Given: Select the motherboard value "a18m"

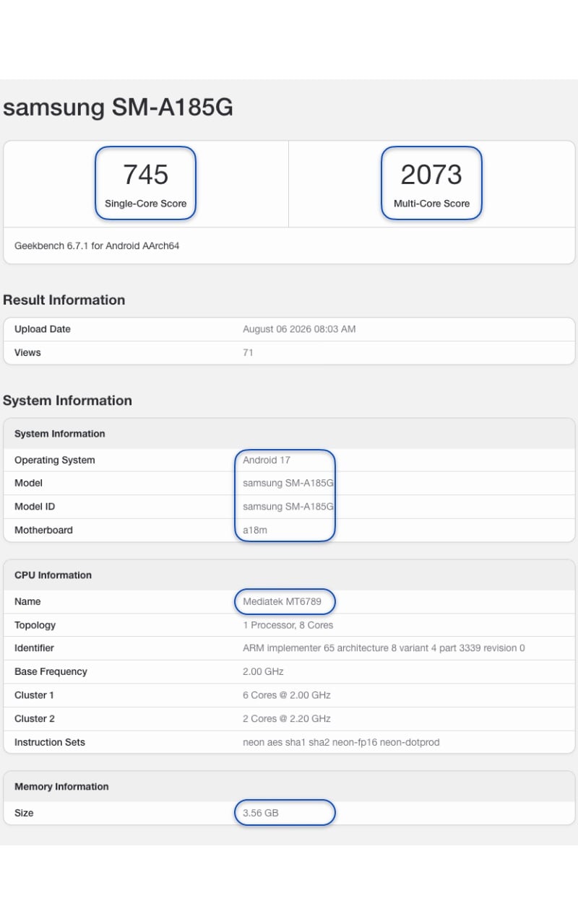Looking at the screenshot, I should tap(255, 531).
